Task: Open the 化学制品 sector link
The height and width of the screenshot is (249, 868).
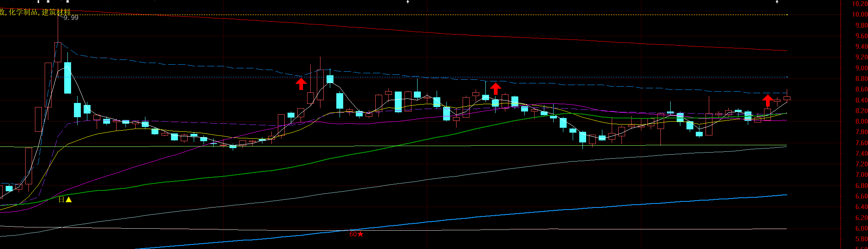Action: click(24, 12)
